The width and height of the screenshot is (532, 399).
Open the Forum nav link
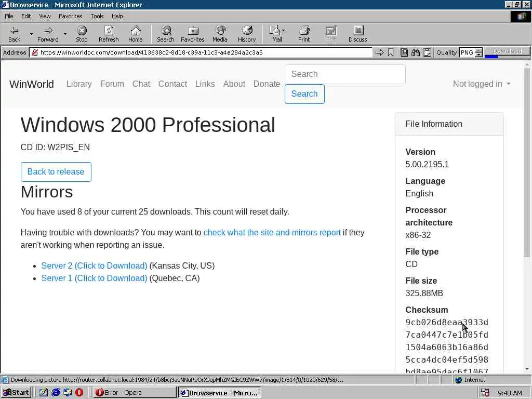tap(112, 84)
